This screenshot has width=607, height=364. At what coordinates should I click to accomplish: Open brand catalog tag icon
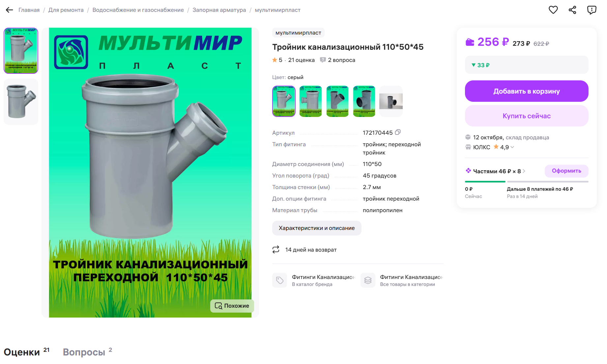(279, 280)
